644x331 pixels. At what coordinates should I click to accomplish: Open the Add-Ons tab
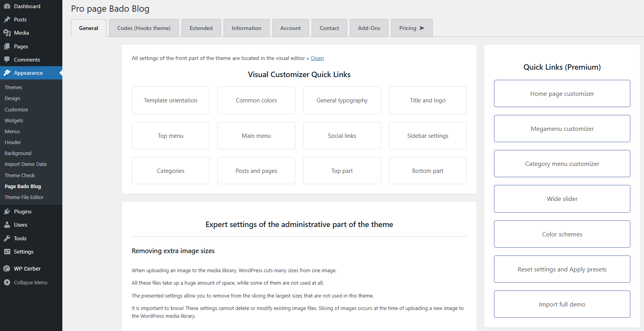coord(369,28)
